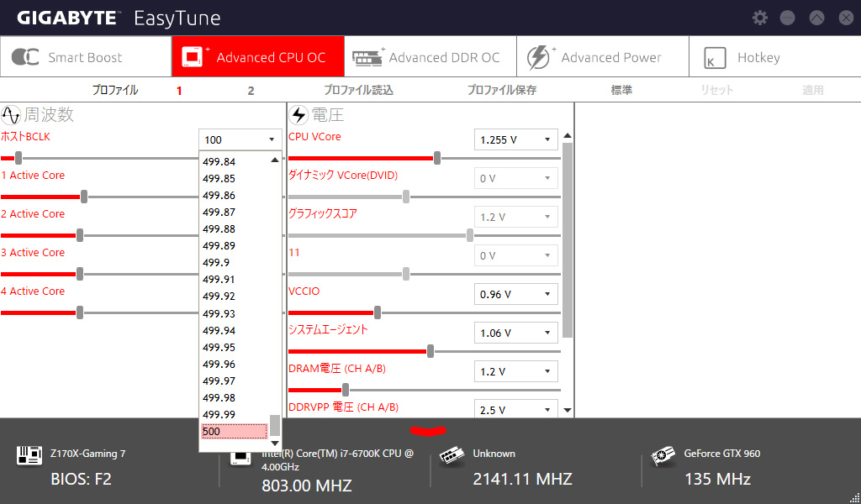Select 499.99 in the BCLK list
The width and height of the screenshot is (861, 504).
[x=235, y=415]
